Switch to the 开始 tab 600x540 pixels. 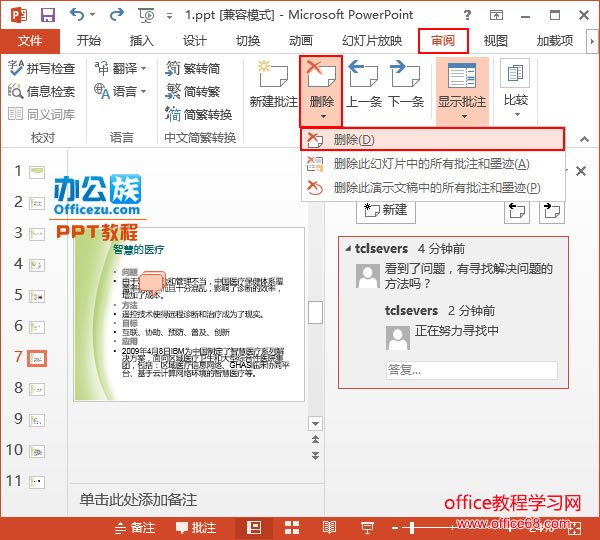click(88, 41)
